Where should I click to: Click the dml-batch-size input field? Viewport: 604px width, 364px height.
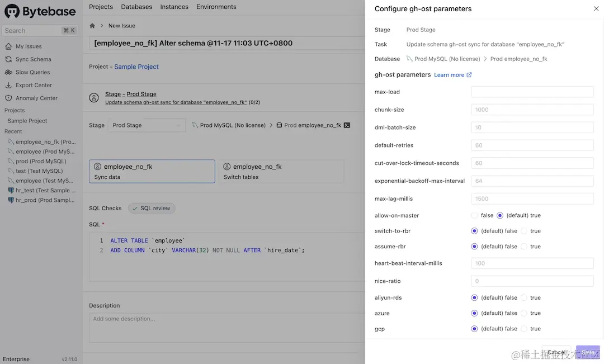[x=532, y=127]
